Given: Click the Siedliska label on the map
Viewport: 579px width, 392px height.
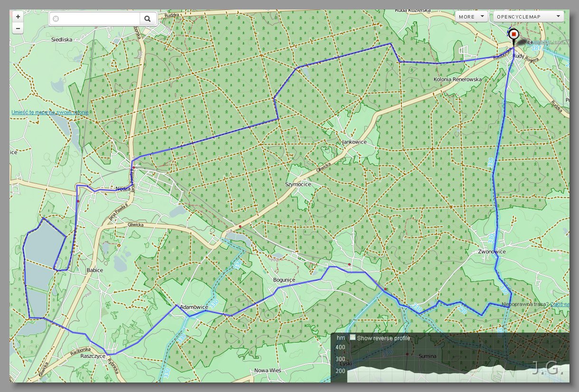Looking at the screenshot, I should (x=61, y=39).
